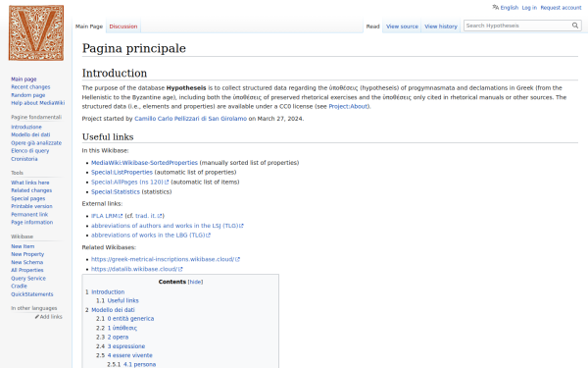588x368 pixels.
Task: Jump to 2.5.1 4.1 persona entry
Action: point(131,364)
